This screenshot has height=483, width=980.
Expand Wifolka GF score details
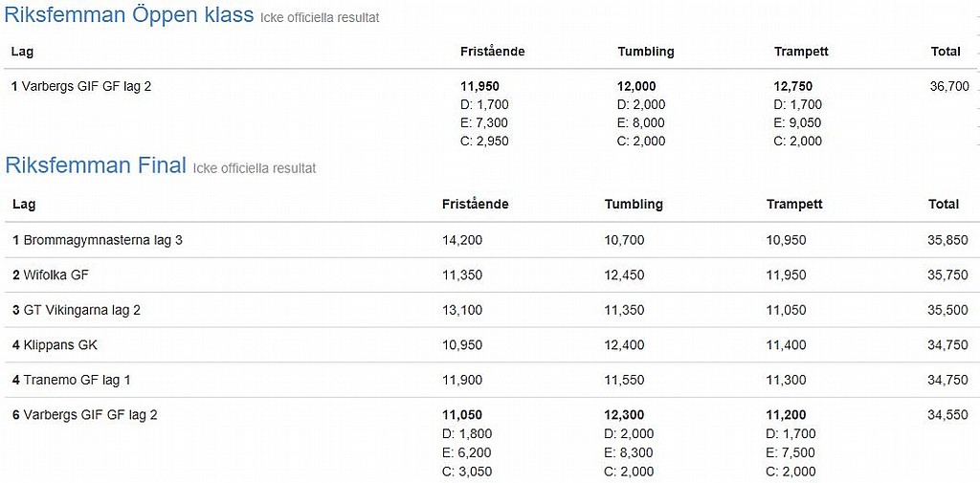(56, 275)
